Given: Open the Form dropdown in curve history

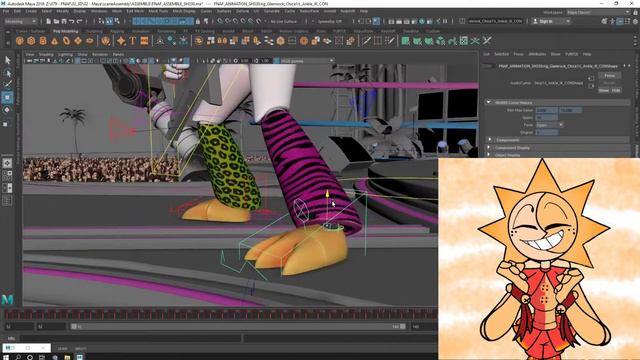Looking at the screenshot, I should pos(549,125).
